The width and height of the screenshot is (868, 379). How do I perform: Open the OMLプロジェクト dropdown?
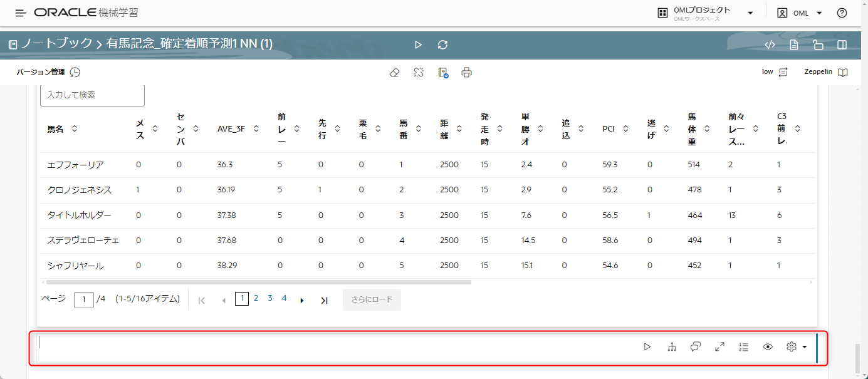(750, 13)
